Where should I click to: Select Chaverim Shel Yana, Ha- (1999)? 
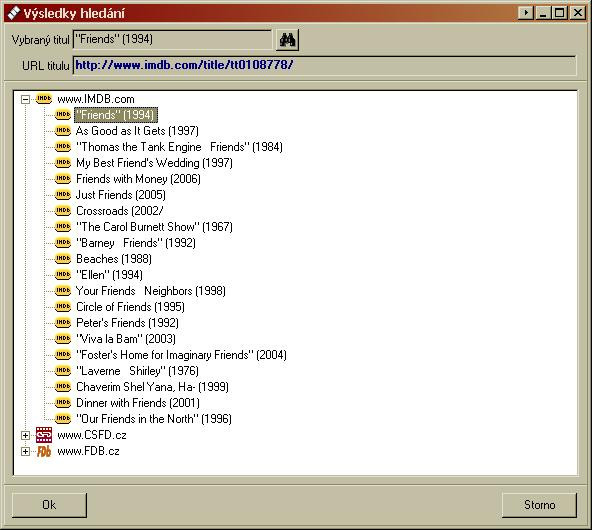[152, 387]
